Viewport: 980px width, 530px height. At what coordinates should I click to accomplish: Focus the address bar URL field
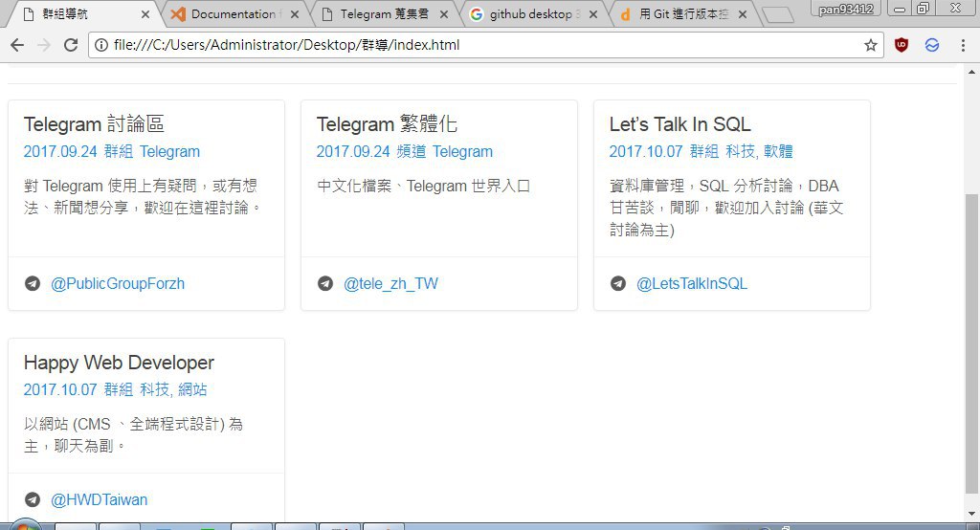[x=486, y=45]
